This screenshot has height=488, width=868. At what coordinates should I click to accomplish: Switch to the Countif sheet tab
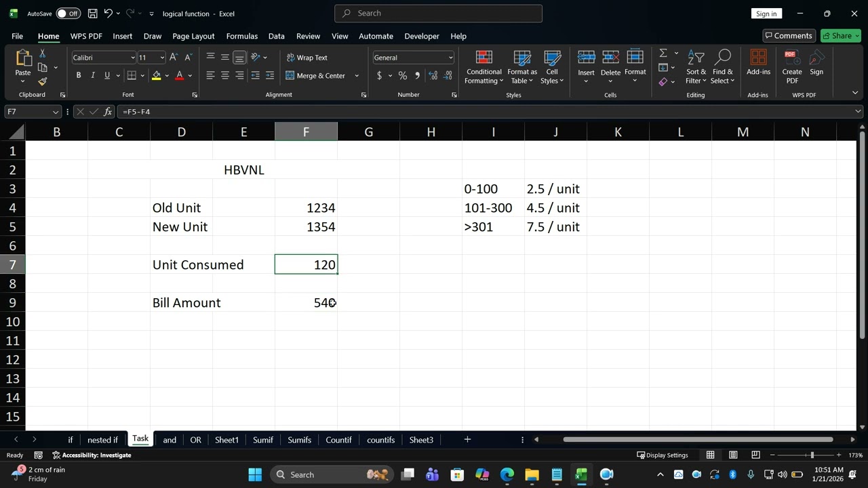click(x=338, y=440)
